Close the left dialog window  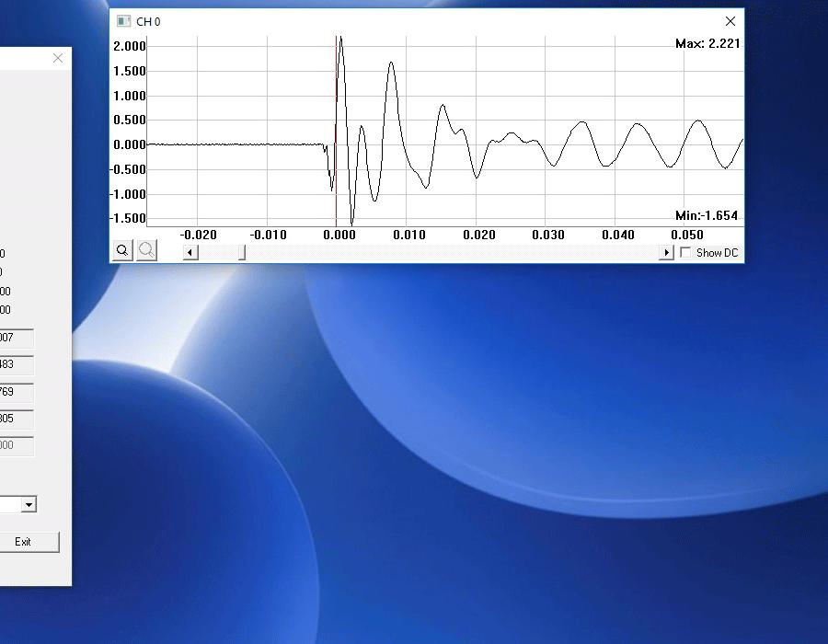[58, 58]
